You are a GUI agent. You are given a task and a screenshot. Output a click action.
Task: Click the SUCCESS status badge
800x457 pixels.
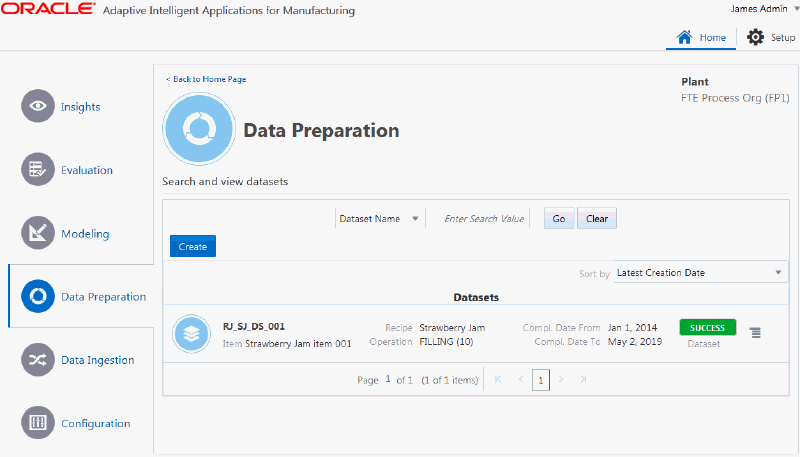(708, 327)
